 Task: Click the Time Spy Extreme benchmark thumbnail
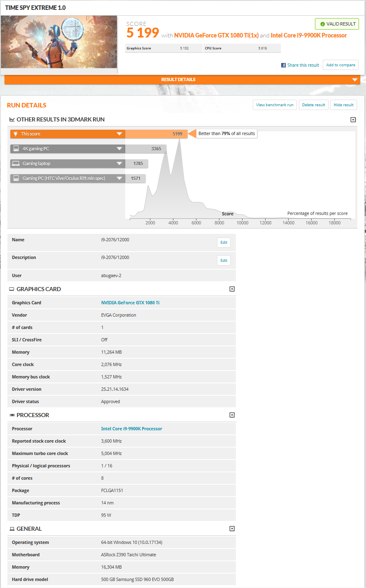pos(59,42)
